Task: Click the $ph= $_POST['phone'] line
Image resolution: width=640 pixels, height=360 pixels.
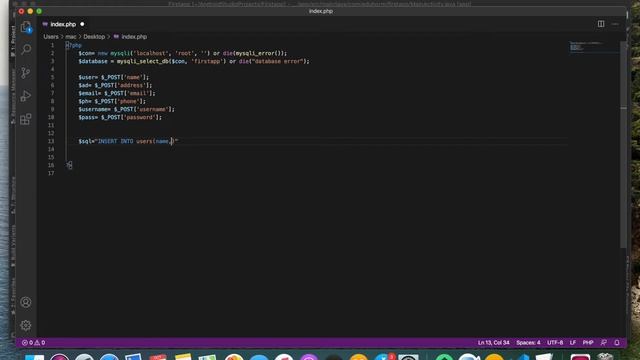Action: pos(112,101)
